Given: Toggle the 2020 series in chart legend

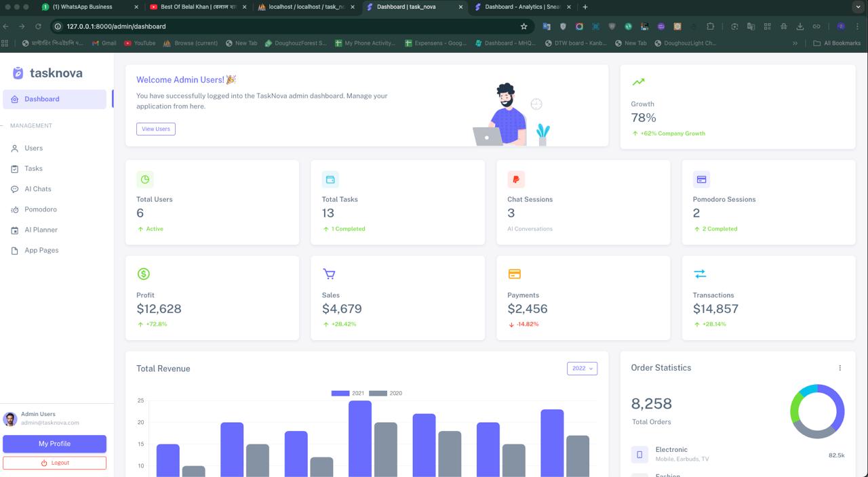Looking at the screenshot, I should (385, 393).
